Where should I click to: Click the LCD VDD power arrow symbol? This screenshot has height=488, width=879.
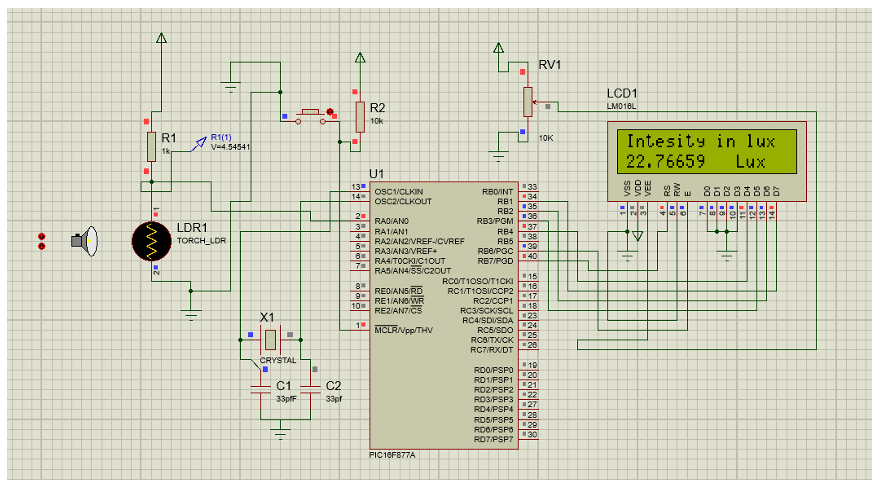click(637, 236)
